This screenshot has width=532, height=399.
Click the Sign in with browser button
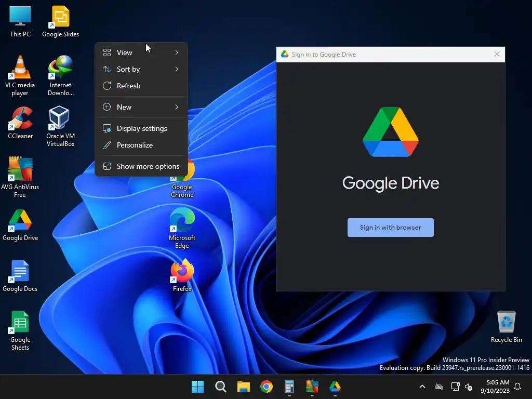click(x=391, y=228)
